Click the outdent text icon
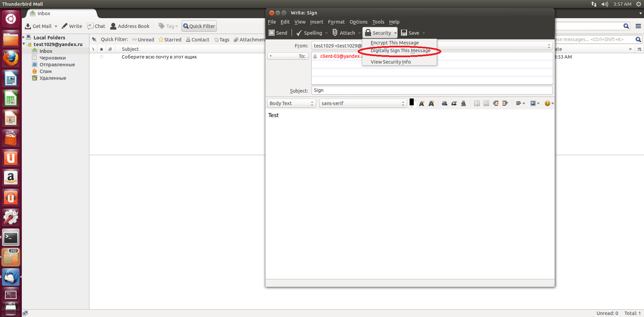Viewport: 644px width, 317px height. click(495, 103)
